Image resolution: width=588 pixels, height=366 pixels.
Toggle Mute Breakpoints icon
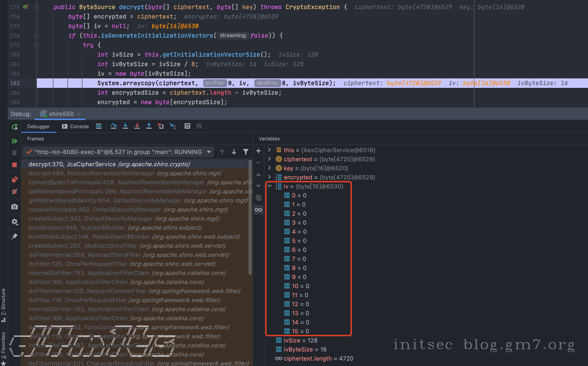click(14, 192)
